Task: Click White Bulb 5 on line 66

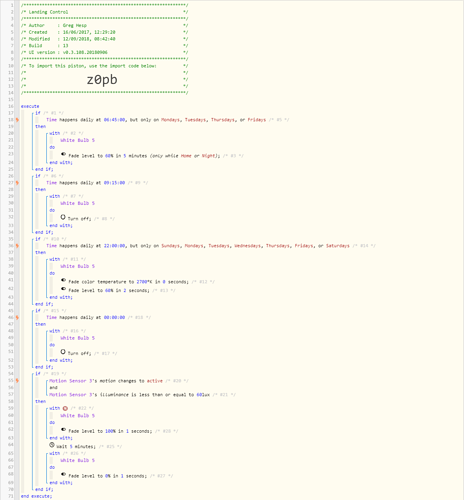Action: 77,460
